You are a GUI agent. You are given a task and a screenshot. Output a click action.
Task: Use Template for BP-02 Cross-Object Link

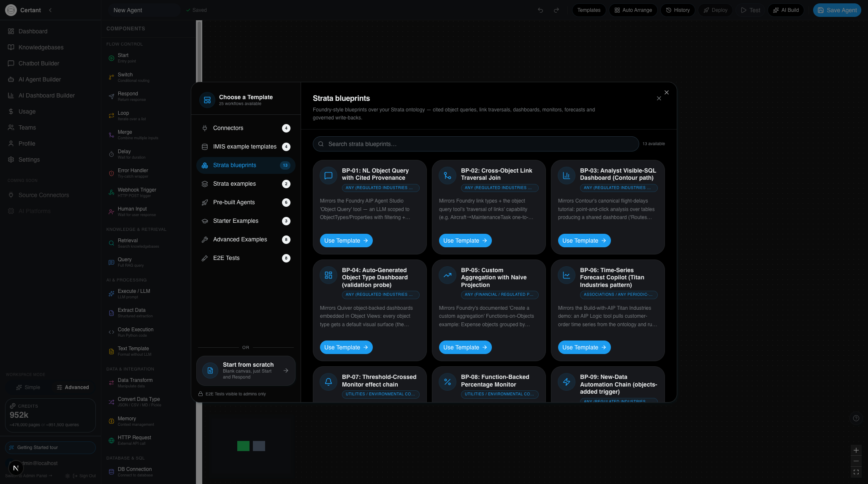[465, 241]
